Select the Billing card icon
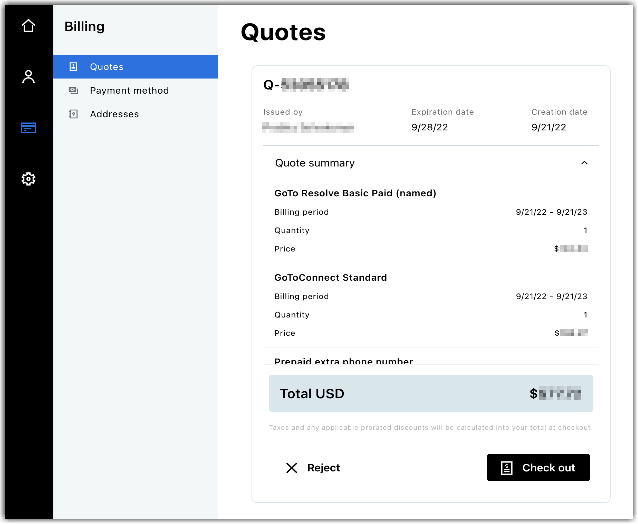The image size is (638, 524). click(x=28, y=128)
